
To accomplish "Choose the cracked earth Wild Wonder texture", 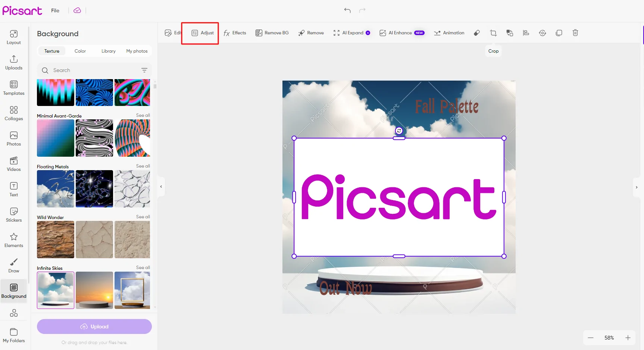I will coord(94,240).
